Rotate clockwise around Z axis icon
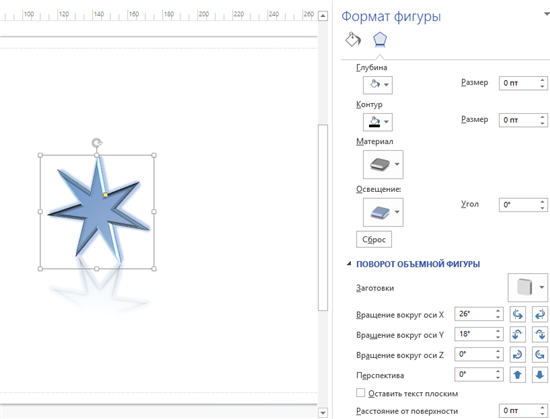This screenshot has height=419, width=550. point(517,354)
